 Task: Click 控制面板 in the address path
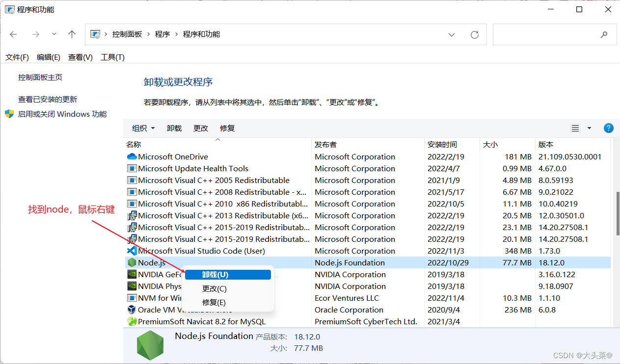pyautogui.click(x=127, y=34)
